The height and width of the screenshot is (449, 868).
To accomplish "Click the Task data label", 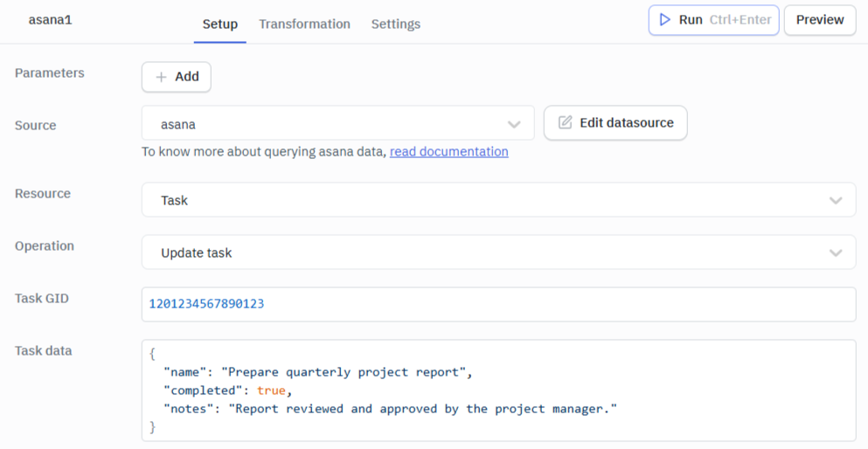I will pyautogui.click(x=43, y=350).
